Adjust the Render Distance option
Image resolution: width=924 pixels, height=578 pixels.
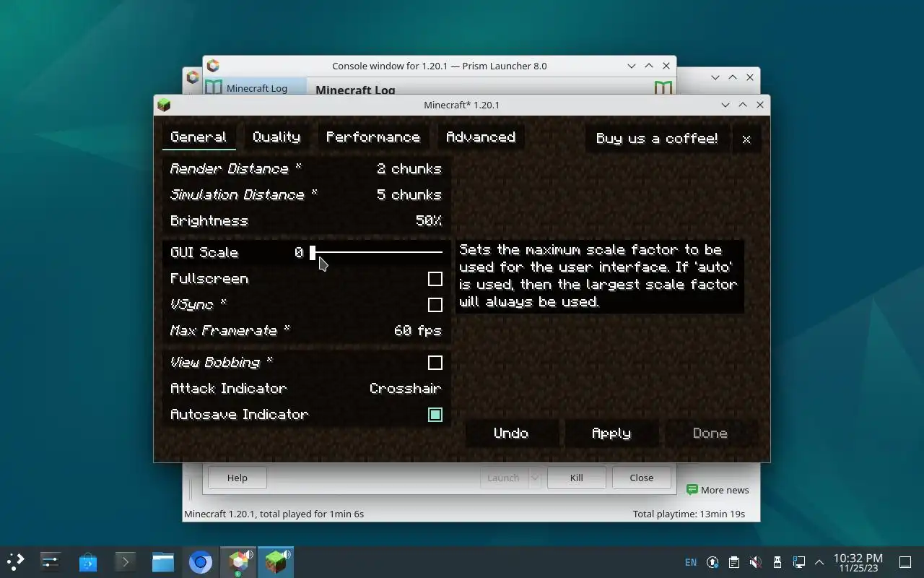306,169
